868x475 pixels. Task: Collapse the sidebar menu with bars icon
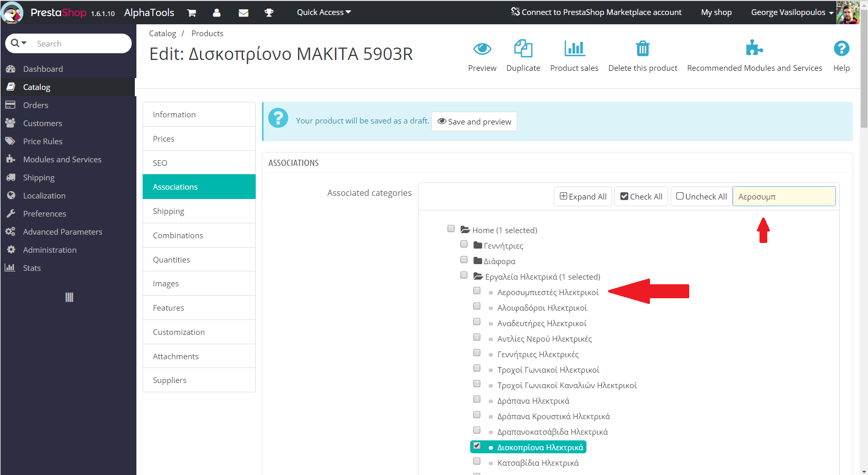[69, 297]
